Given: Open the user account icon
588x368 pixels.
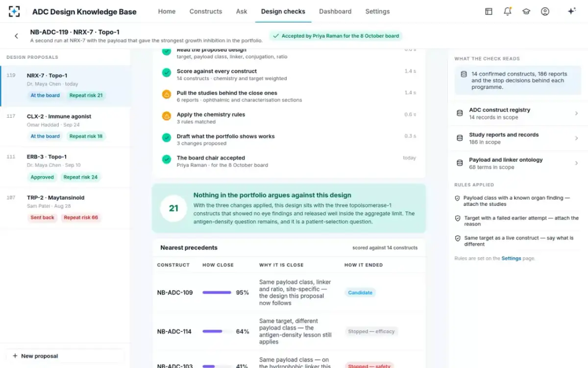Looking at the screenshot, I should point(545,11).
